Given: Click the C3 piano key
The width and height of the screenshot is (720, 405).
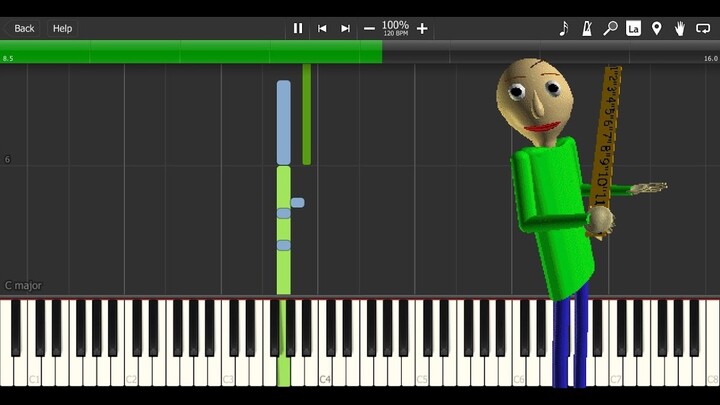Looking at the screenshot, I should click(228, 372).
